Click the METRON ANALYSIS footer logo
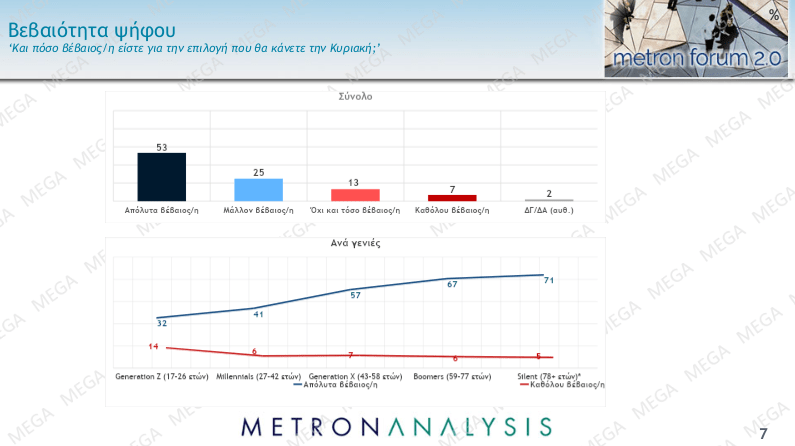795x446 pixels. (395, 427)
